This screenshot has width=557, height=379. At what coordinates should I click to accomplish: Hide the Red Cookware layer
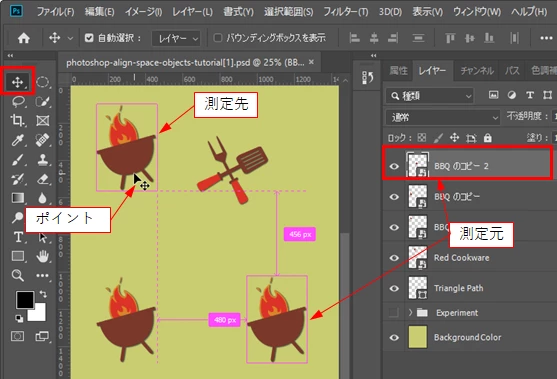pyautogui.click(x=394, y=258)
